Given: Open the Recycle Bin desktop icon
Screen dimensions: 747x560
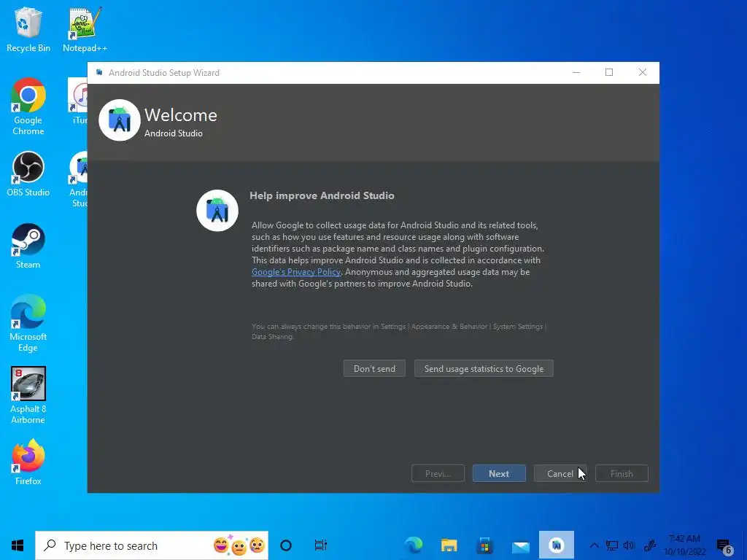Looking at the screenshot, I should pos(28,29).
